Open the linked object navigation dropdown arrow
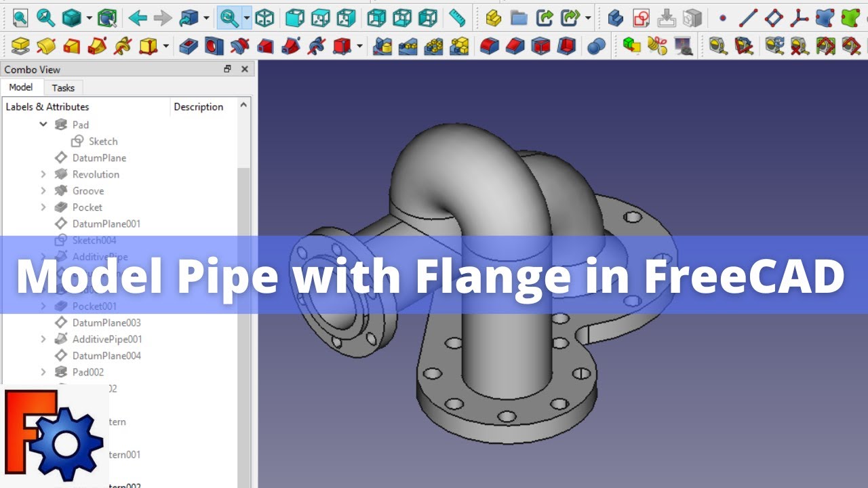The width and height of the screenshot is (868, 488). coord(205,18)
